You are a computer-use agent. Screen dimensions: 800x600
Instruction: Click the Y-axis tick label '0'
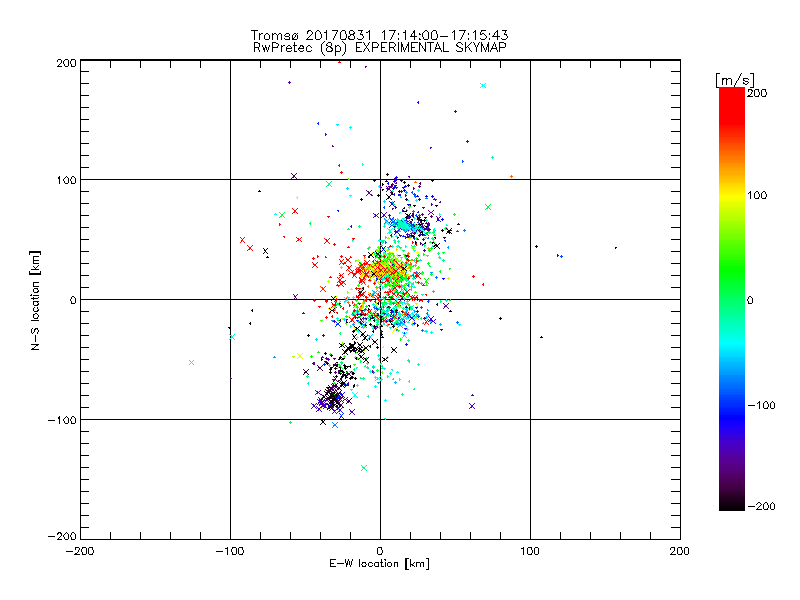(73, 300)
